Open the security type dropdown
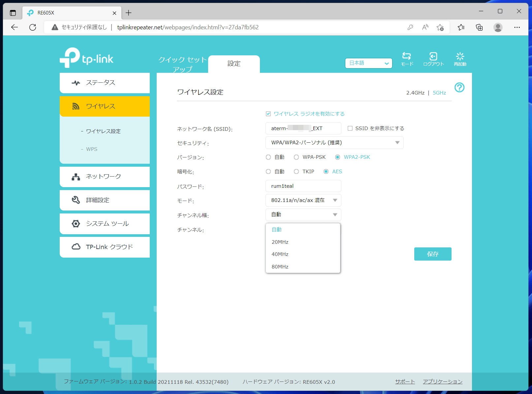Image resolution: width=532 pixels, height=394 pixels. [x=334, y=143]
